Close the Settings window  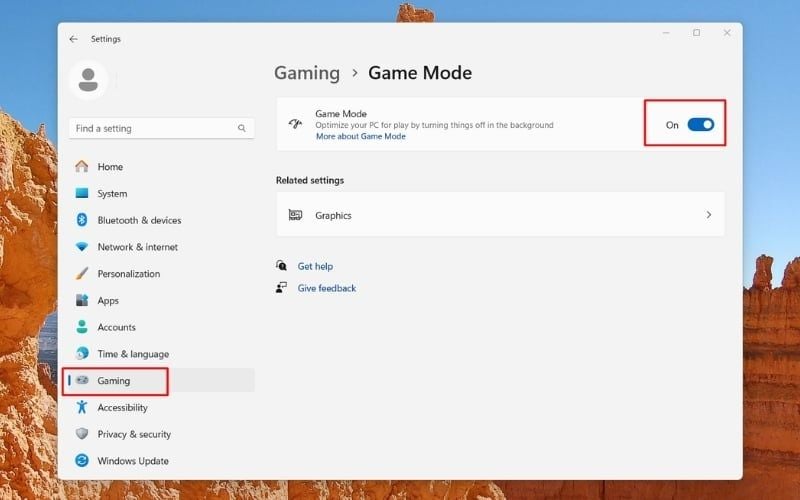tap(727, 33)
